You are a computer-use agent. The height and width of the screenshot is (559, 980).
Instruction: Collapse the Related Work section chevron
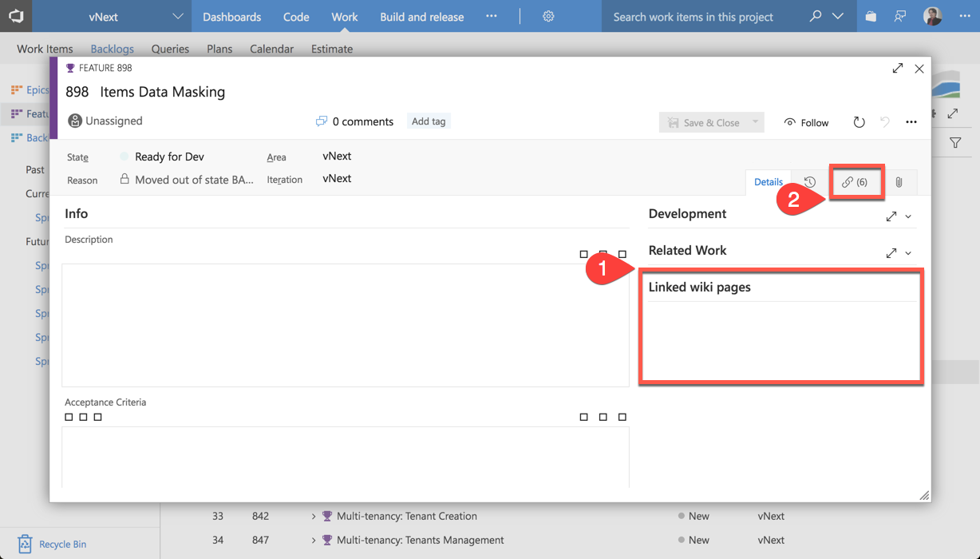point(908,253)
